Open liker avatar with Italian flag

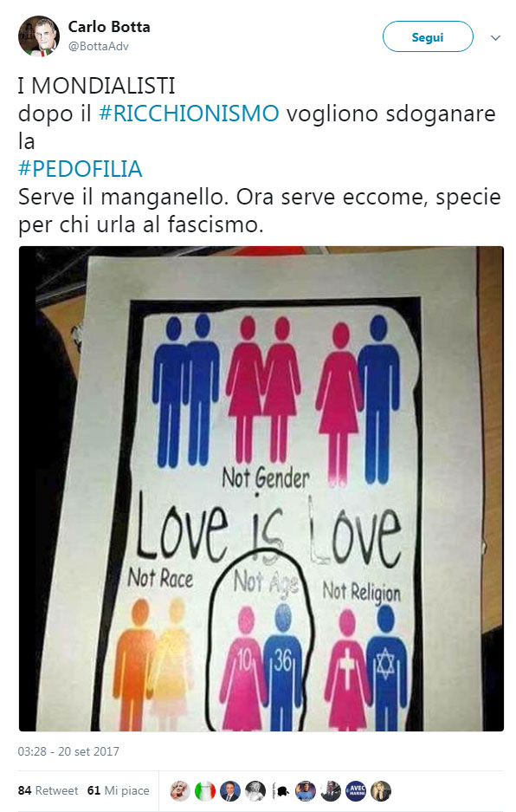[205, 790]
